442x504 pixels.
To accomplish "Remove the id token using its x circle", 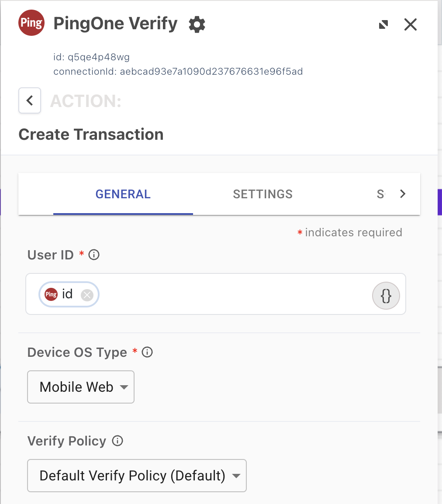I will 86,294.
